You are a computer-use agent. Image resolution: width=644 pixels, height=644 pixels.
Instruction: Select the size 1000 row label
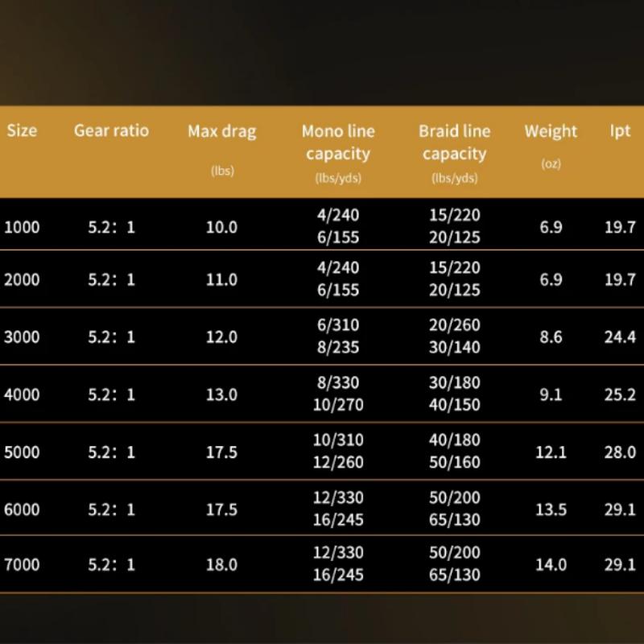[22, 227]
